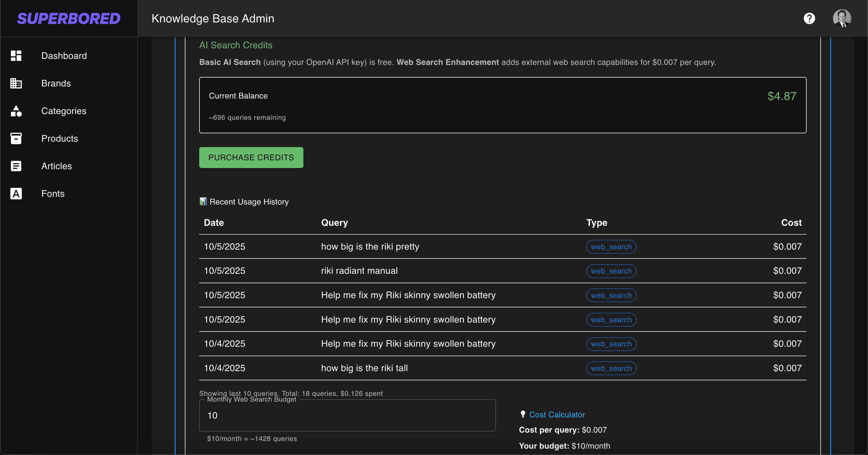This screenshot has height=455, width=868.
Task: Select the web_search tag for how big is the riki tall
Action: point(611,368)
